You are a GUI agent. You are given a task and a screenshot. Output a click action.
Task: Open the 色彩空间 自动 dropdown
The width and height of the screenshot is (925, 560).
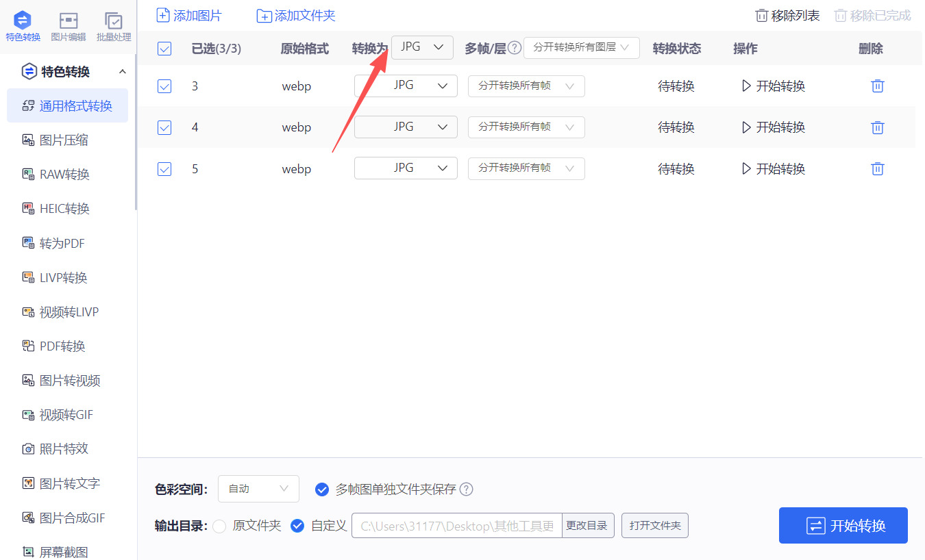(x=258, y=489)
